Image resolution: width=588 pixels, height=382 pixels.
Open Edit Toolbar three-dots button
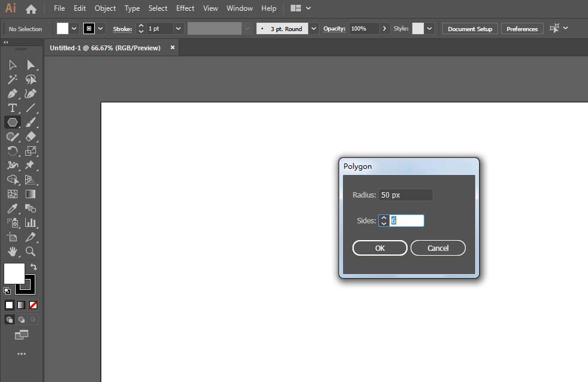coord(22,354)
